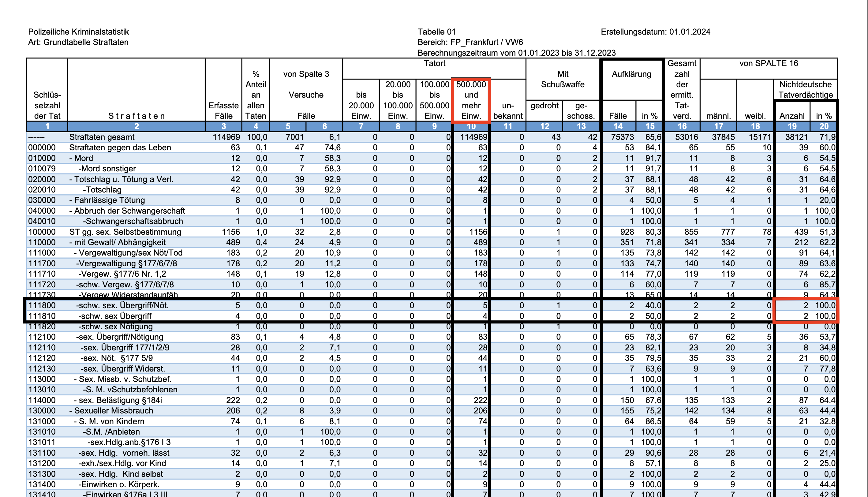This screenshot has height=497, width=868.
Task: Click the 'Tabelle 01' heading
Action: [436, 32]
